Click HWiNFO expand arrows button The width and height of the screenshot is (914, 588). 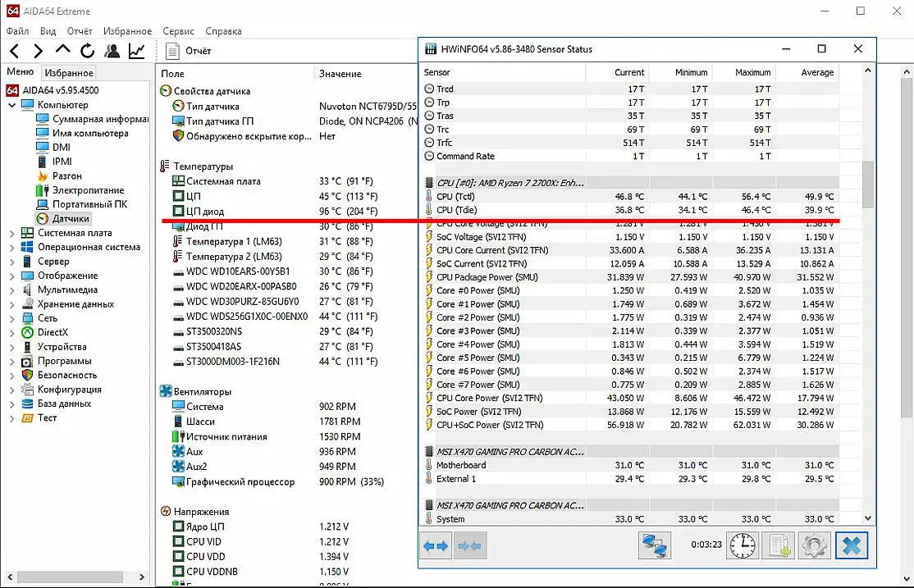436,546
